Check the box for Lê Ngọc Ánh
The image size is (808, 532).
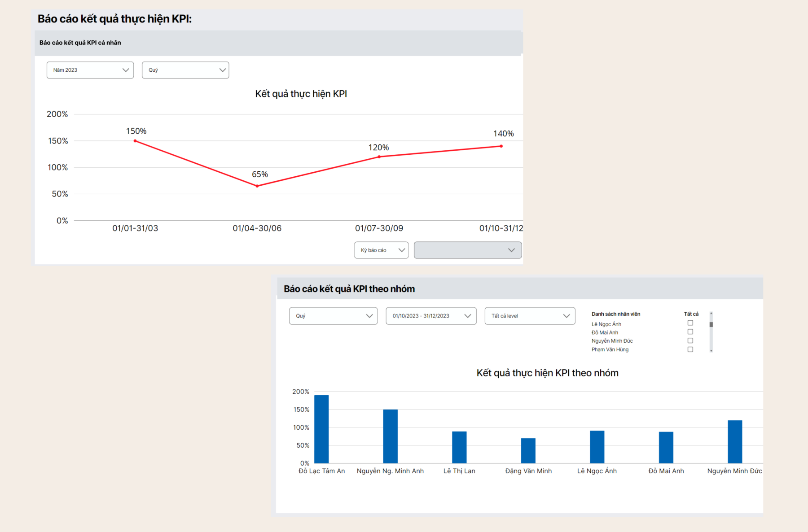click(690, 323)
